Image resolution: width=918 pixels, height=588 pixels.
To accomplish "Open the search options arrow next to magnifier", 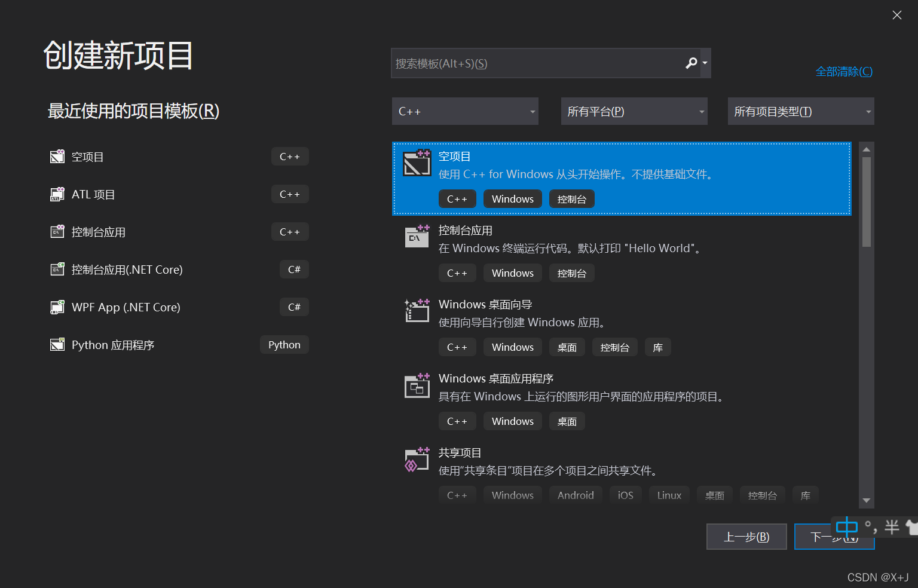I will coord(704,63).
